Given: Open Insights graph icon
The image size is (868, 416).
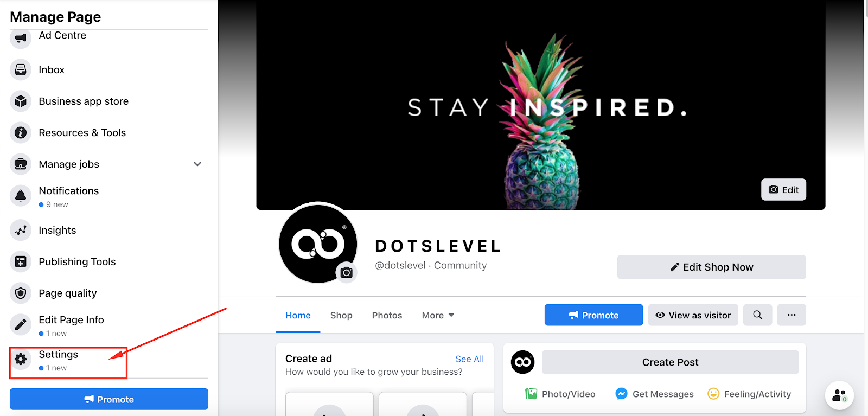Looking at the screenshot, I should [x=21, y=230].
